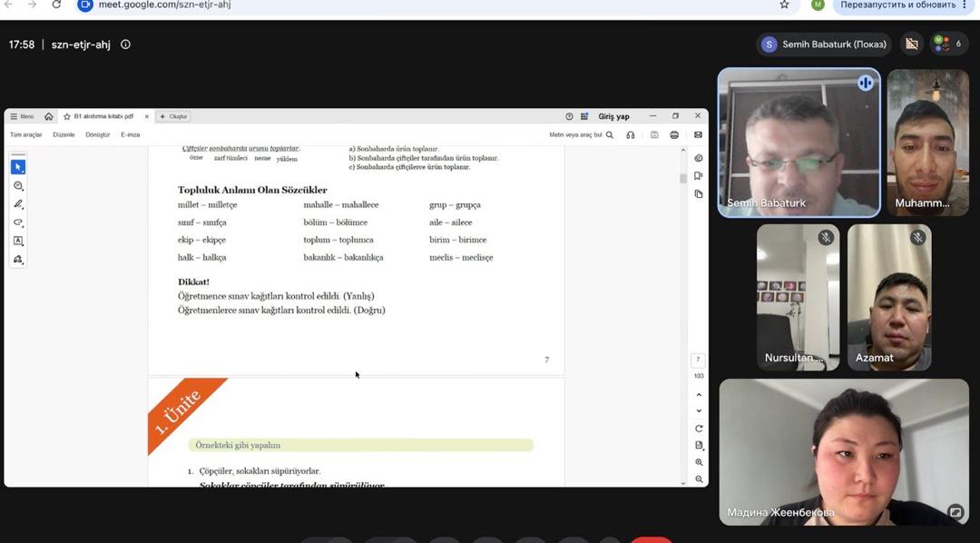Open page display options icon
980x543 pixels.
699,446
